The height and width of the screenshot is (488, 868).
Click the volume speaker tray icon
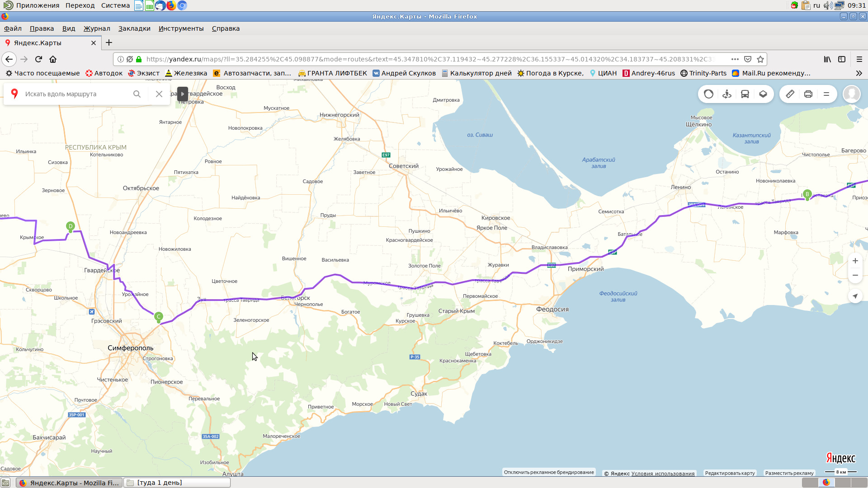[x=828, y=5]
